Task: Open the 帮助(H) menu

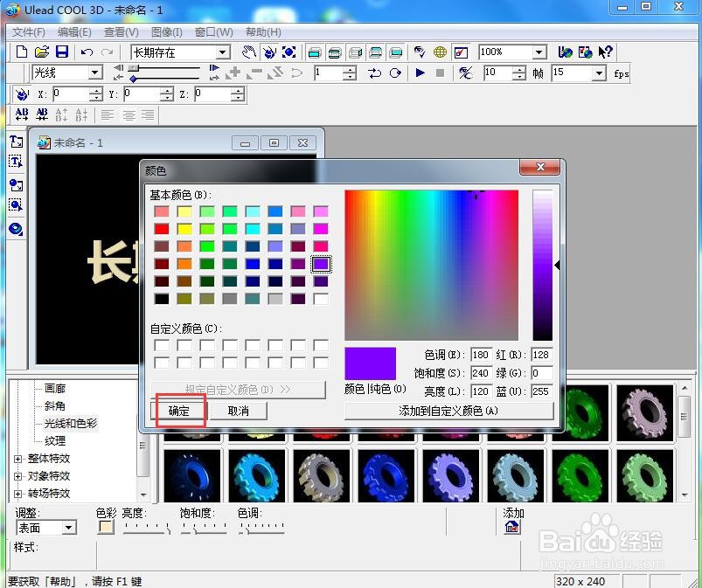Action: click(263, 32)
